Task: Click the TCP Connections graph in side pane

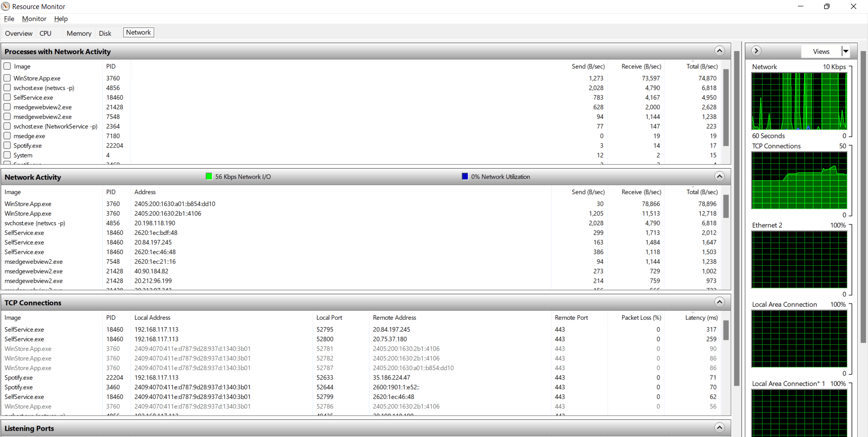Action: tap(799, 180)
